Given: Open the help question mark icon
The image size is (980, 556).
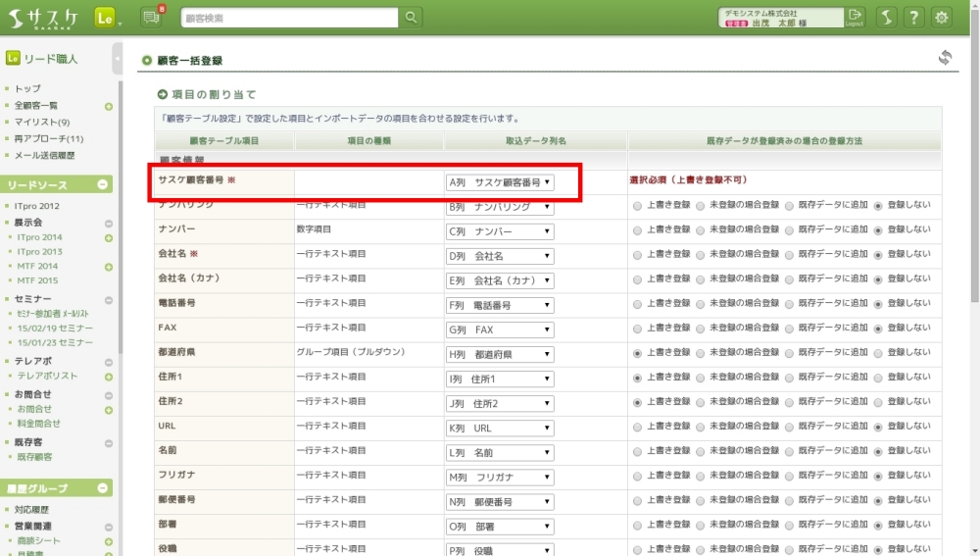Looking at the screenshot, I should click(913, 18).
